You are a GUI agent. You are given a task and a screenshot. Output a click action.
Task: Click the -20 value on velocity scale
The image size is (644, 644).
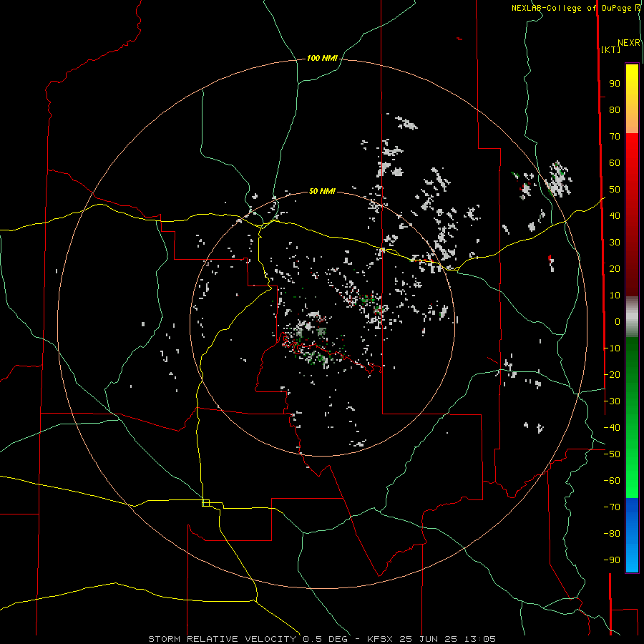point(612,374)
